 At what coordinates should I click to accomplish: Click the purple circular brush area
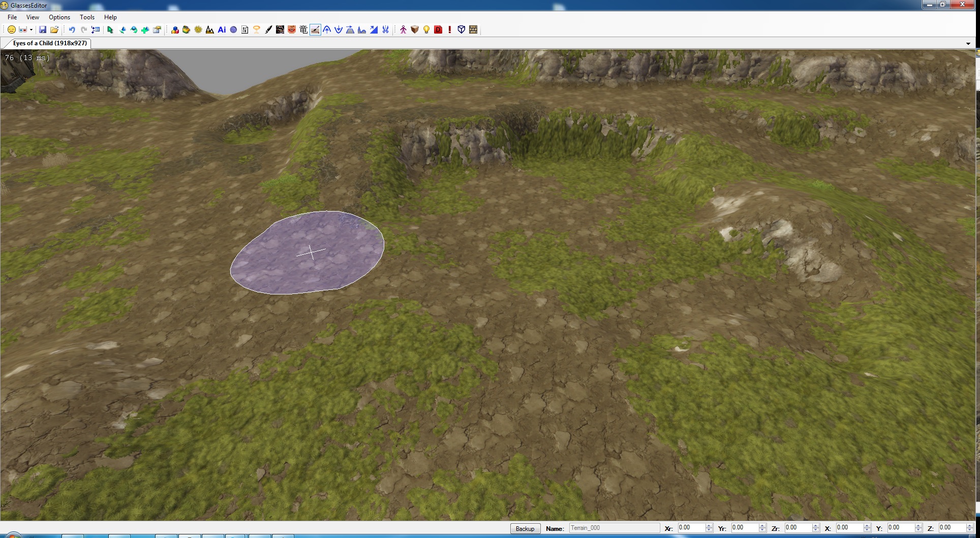pyautogui.click(x=308, y=253)
